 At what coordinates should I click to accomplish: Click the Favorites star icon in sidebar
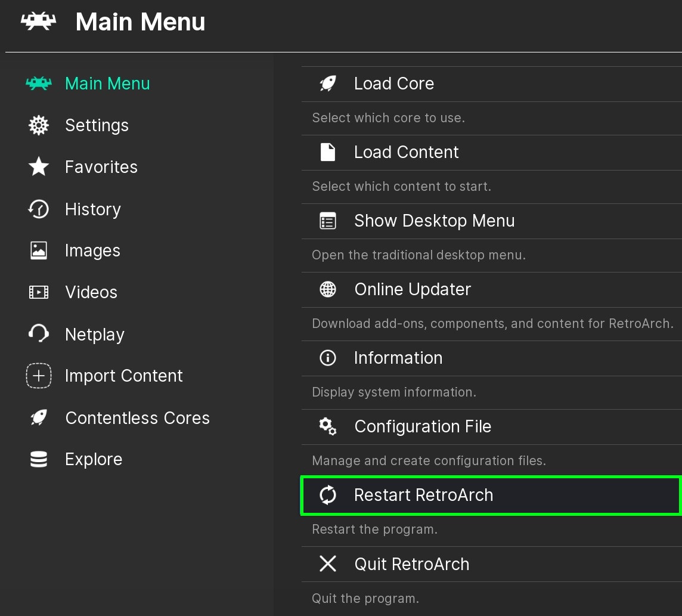click(x=39, y=167)
